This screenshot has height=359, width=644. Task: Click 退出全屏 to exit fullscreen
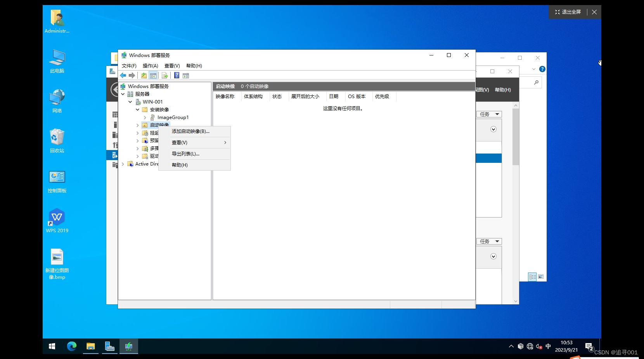pos(568,12)
